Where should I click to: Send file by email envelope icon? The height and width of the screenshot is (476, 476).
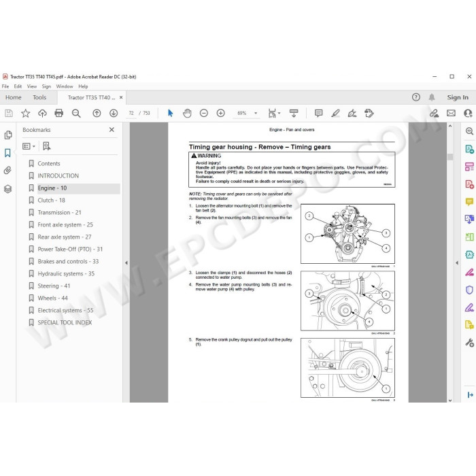(x=451, y=114)
